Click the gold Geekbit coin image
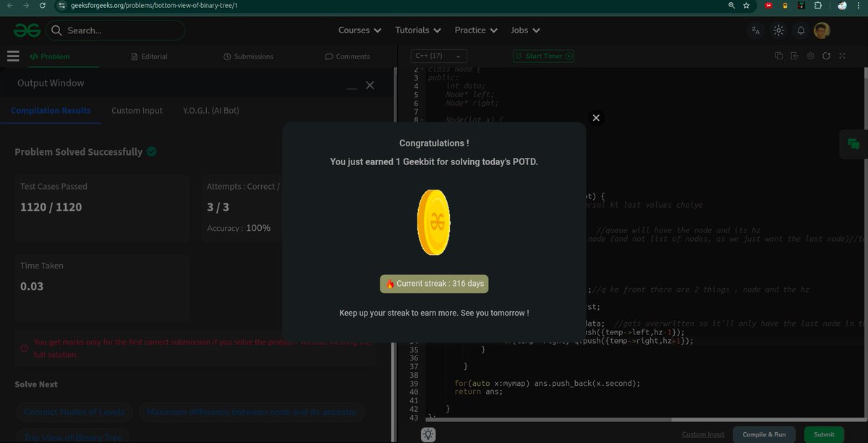The width and height of the screenshot is (868, 443). click(x=434, y=221)
